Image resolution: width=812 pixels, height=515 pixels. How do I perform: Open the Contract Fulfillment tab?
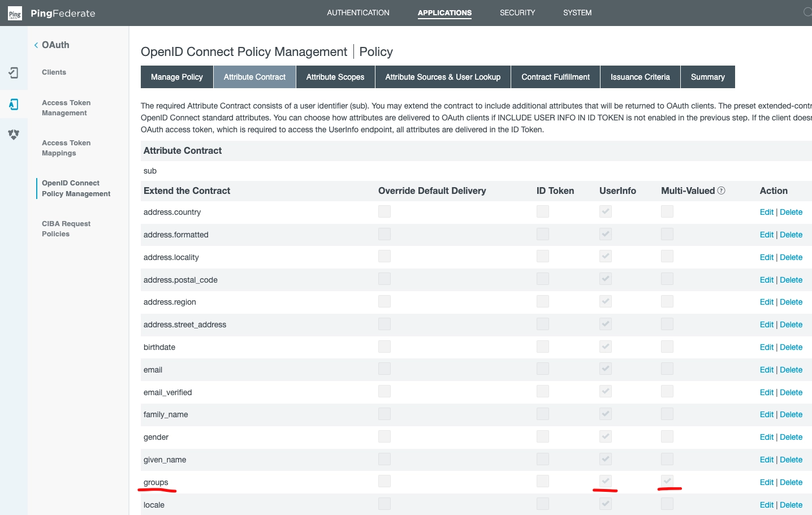pyautogui.click(x=555, y=77)
